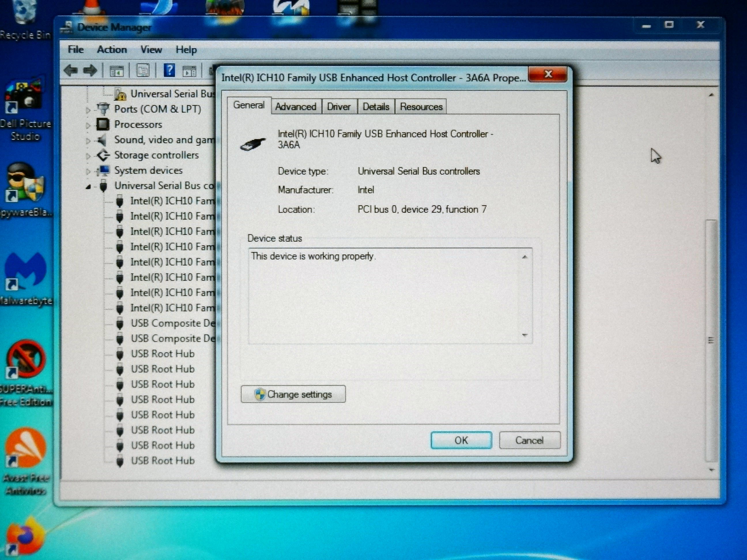Click Cancel in the properties dialog
Viewport: 747px width, 560px height.
(x=529, y=440)
